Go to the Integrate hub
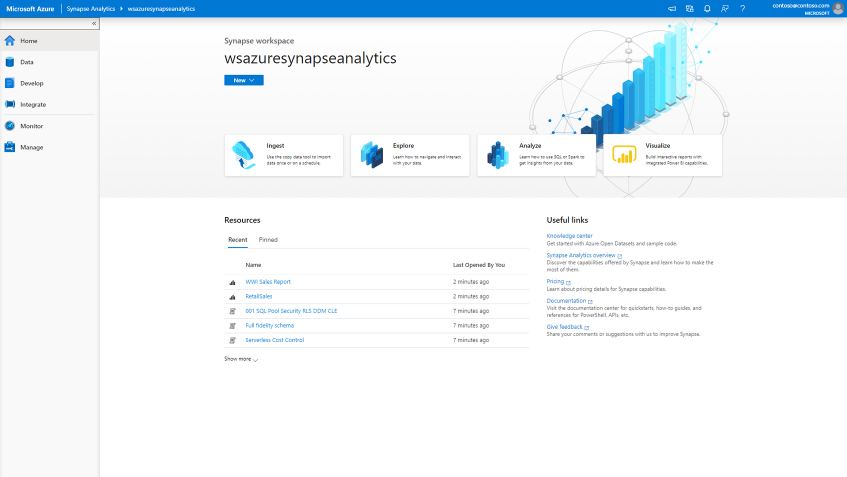 [x=32, y=104]
